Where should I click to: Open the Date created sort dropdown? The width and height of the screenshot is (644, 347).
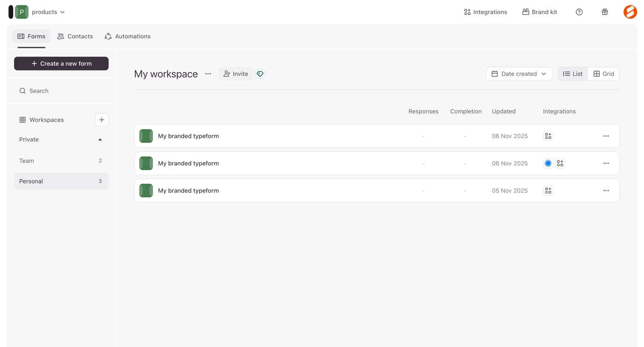coord(519,74)
